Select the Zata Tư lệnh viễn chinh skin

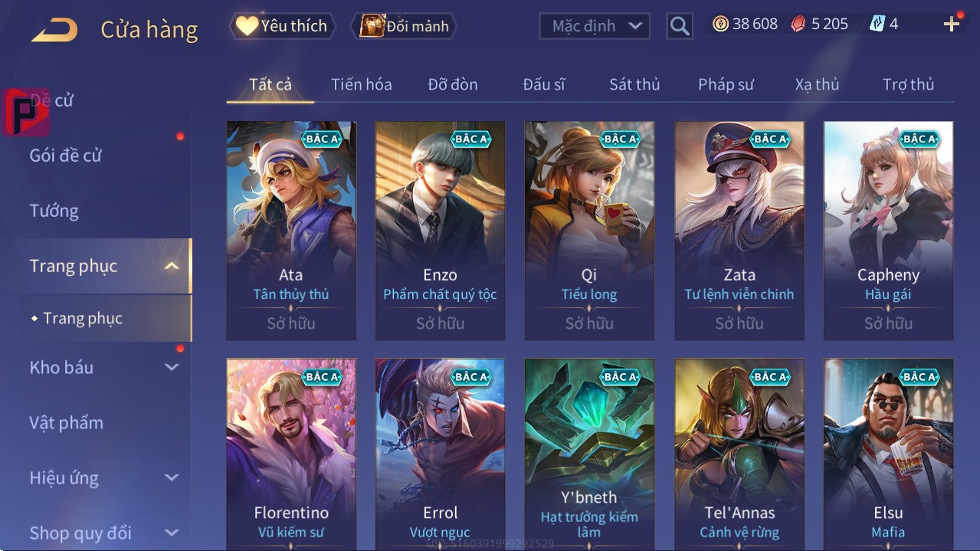[x=739, y=231]
